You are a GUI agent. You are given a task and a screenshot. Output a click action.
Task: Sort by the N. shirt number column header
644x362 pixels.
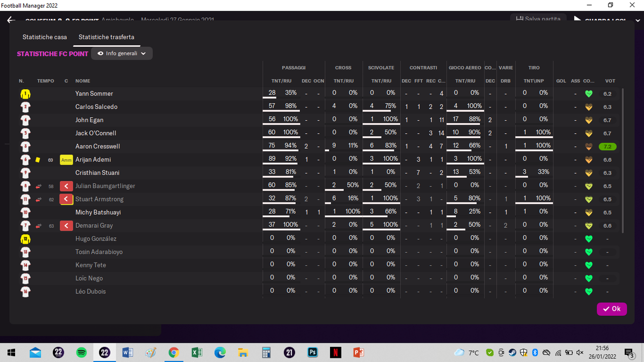coord(22,81)
